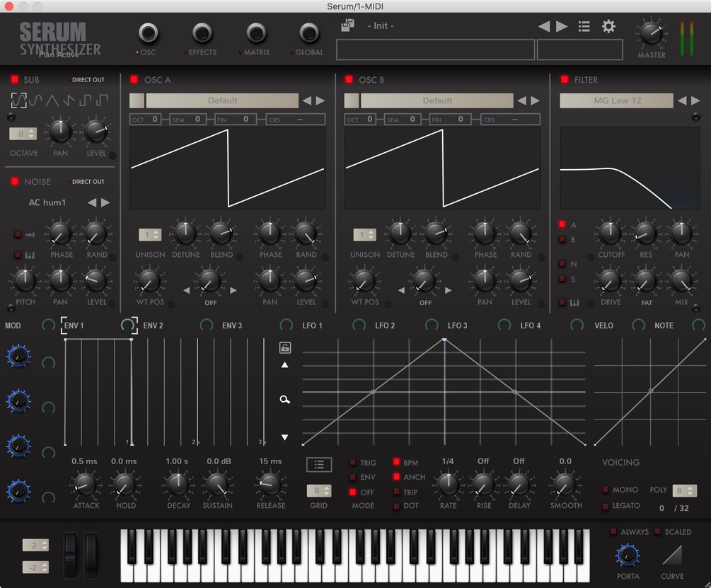
Task: Click the pitch bend up range stepper
Action: 36,546
